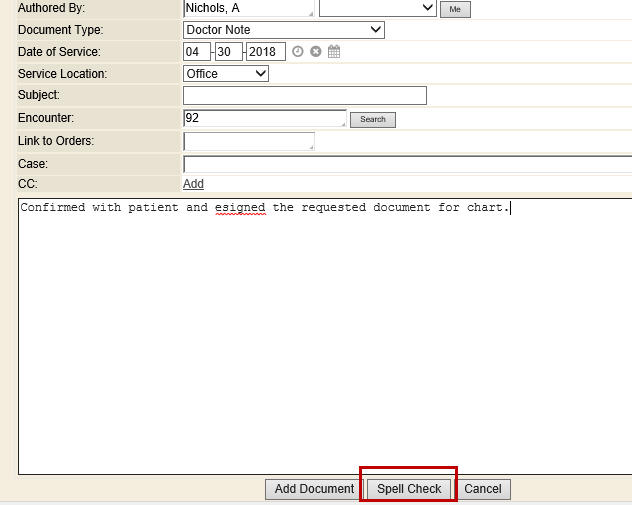Click the Authored By field showing Nichols, A

point(247,8)
